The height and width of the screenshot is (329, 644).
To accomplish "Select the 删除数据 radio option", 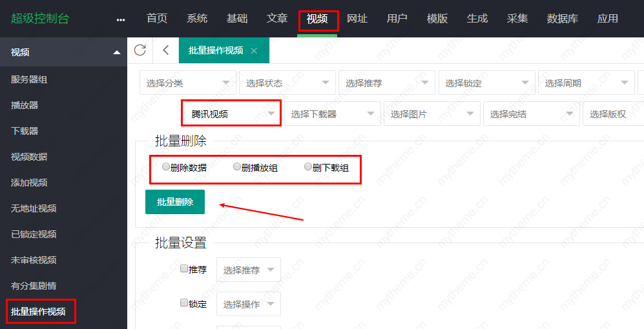I will pyautogui.click(x=166, y=167).
